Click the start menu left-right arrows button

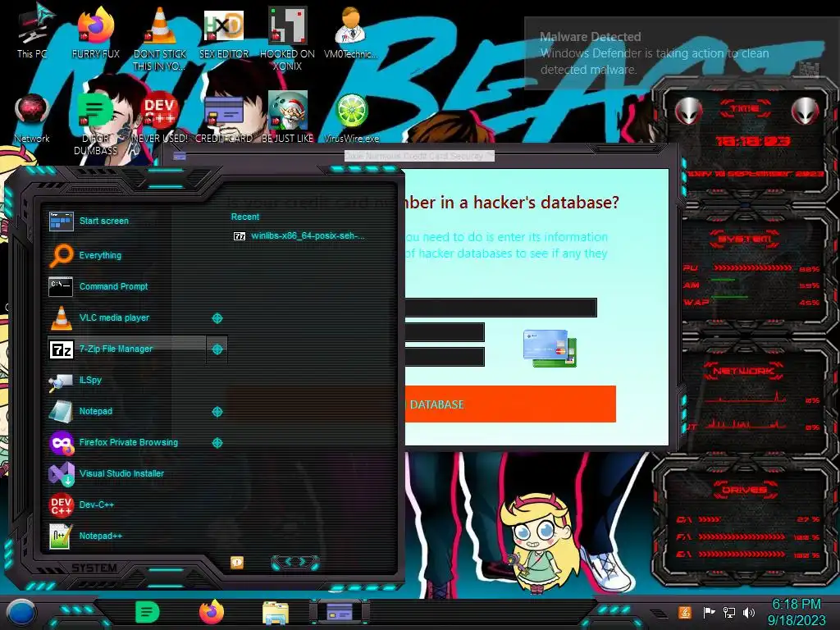[x=295, y=562]
